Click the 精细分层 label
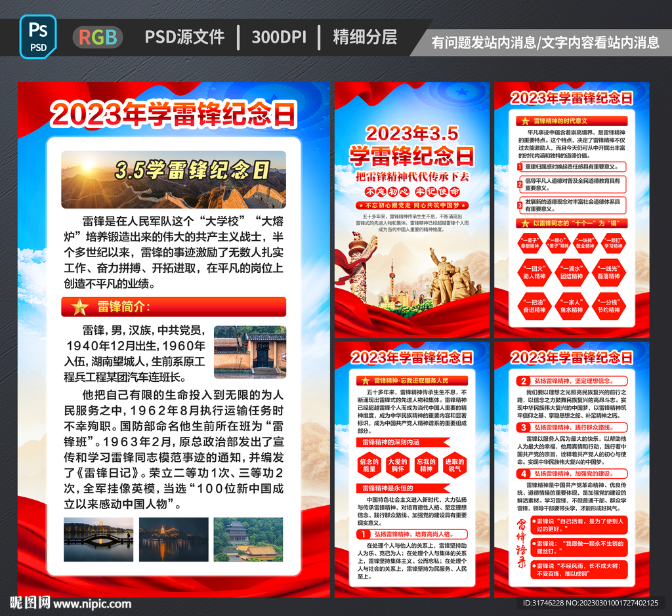 click(x=365, y=37)
